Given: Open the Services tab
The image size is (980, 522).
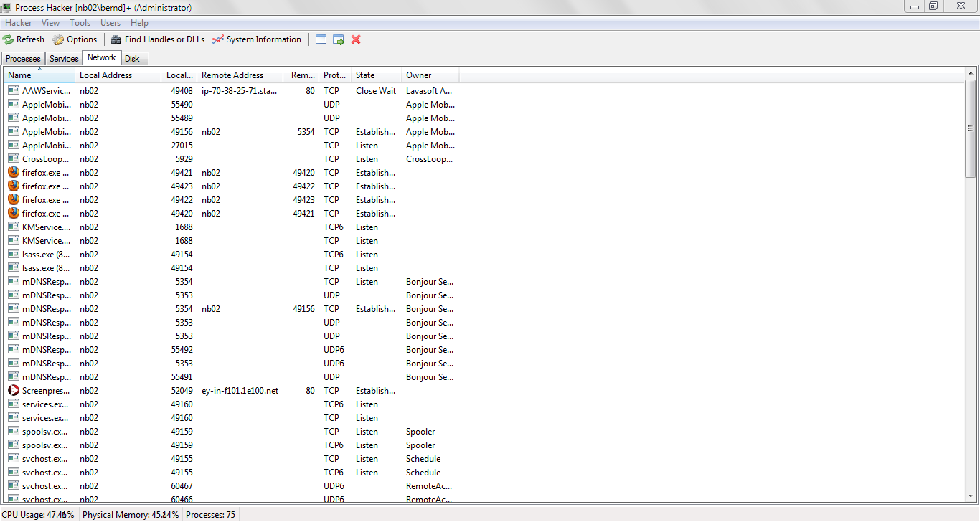Looking at the screenshot, I should (x=63, y=58).
